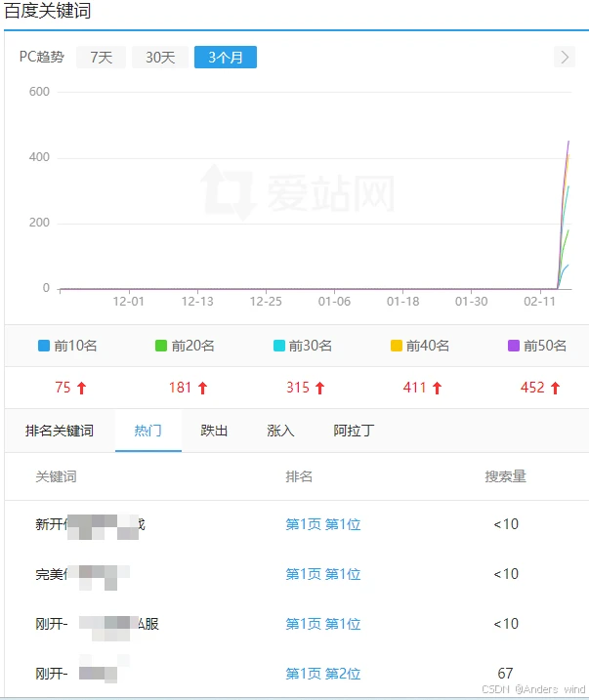This screenshot has width=589, height=700.
Task: Click the red up arrow next to 452
Action: click(x=555, y=389)
